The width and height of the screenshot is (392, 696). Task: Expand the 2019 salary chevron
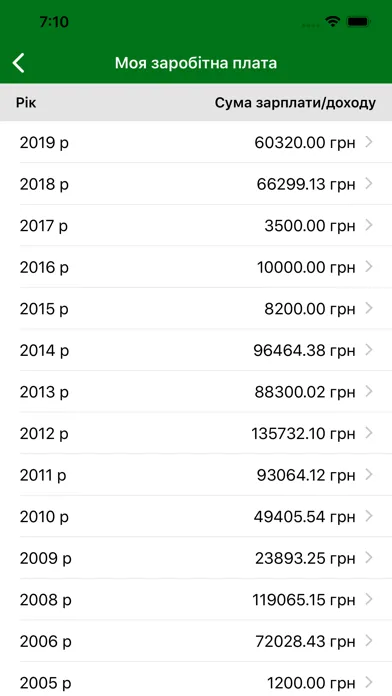tap(369, 142)
